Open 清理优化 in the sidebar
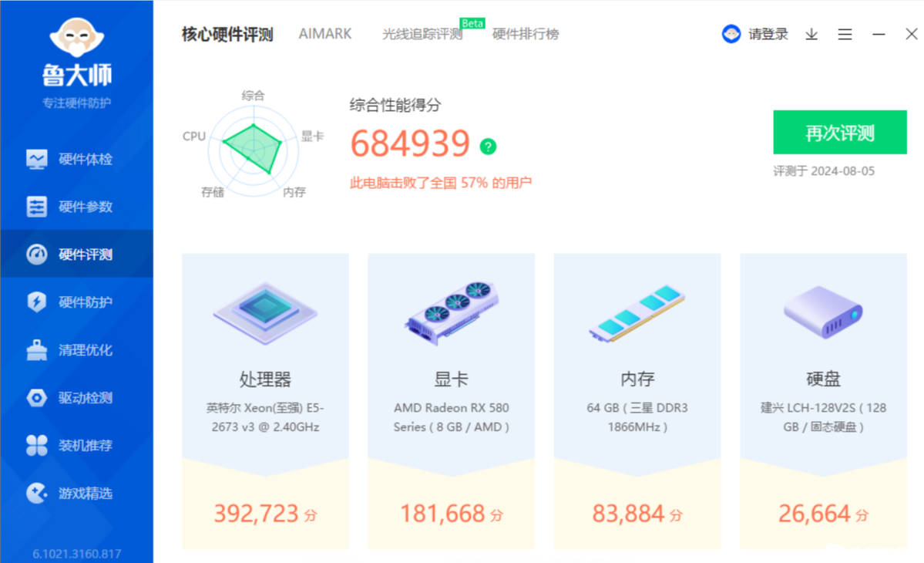 pyautogui.click(x=76, y=349)
